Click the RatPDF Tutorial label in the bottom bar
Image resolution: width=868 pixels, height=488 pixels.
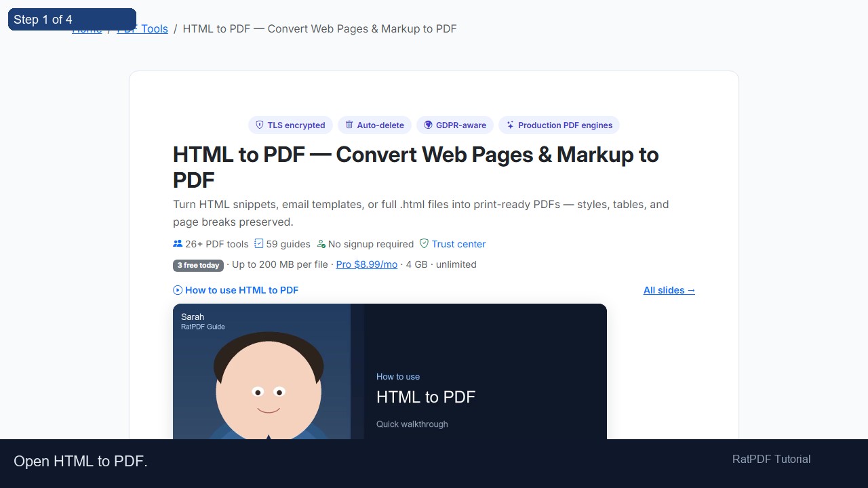pos(772,460)
